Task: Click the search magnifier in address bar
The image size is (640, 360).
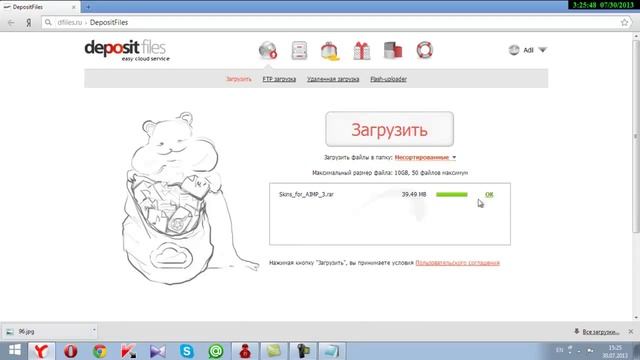Action: click(x=48, y=22)
